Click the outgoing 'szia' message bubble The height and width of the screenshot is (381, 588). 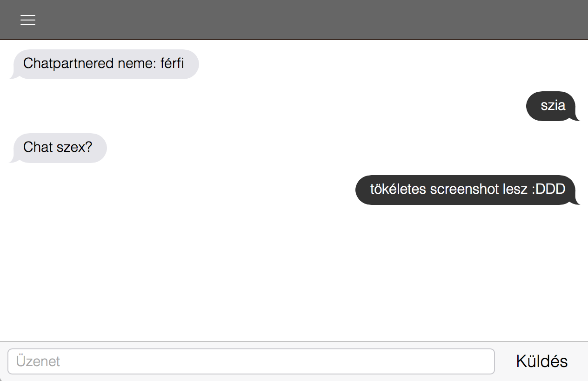tap(553, 106)
